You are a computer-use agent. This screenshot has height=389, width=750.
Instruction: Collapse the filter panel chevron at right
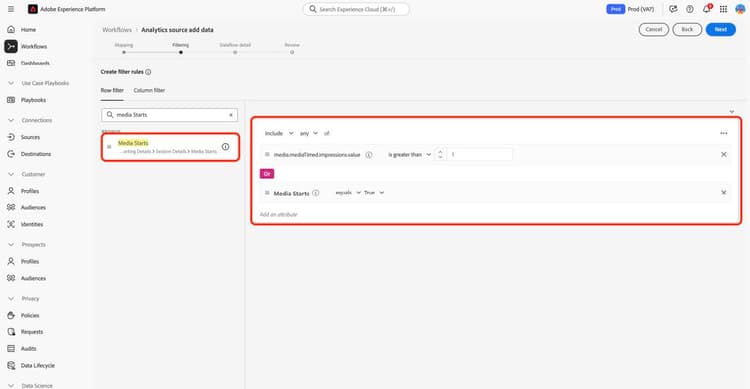point(731,112)
